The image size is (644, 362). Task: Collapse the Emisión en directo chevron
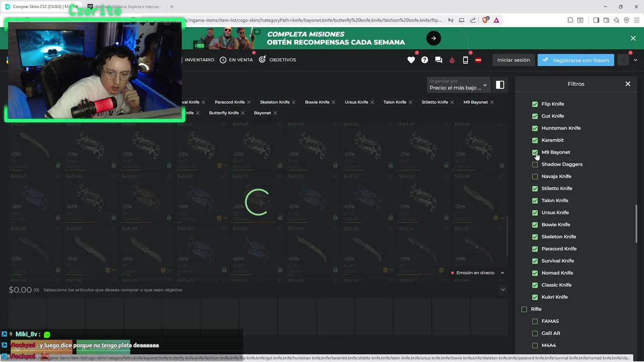[502, 273]
